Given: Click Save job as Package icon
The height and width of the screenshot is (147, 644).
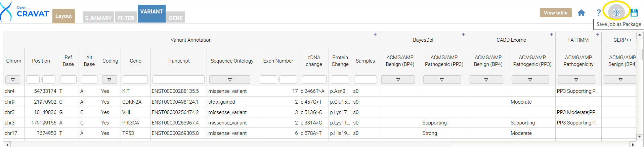Looking at the screenshot, I should pyautogui.click(x=616, y=13).
